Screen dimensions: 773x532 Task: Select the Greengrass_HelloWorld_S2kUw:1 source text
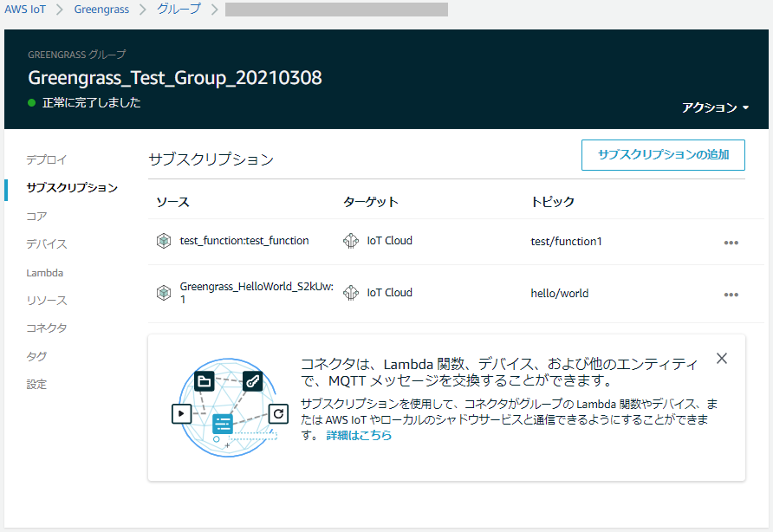(x=257, y=293)
